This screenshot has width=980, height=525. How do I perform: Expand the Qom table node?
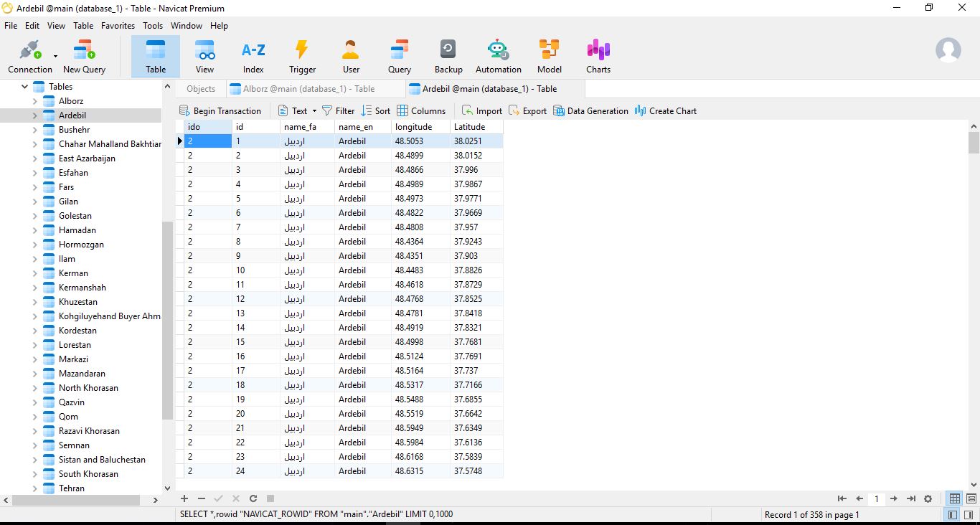(34, 417)
